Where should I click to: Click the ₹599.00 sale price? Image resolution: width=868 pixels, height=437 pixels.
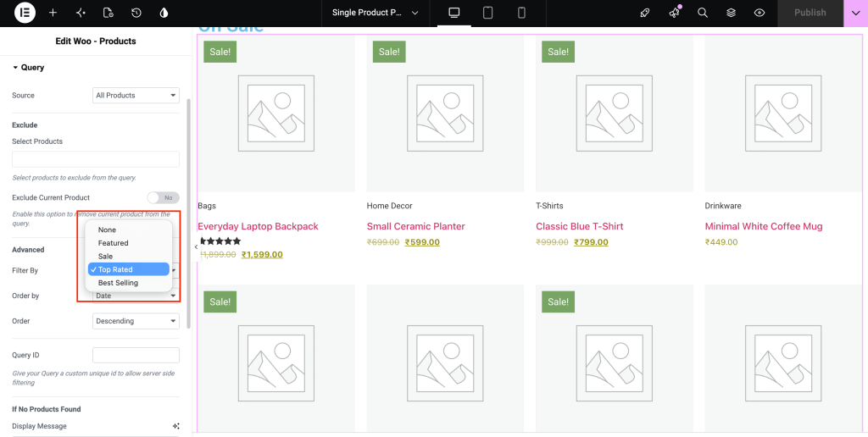(x=422, y=241)
